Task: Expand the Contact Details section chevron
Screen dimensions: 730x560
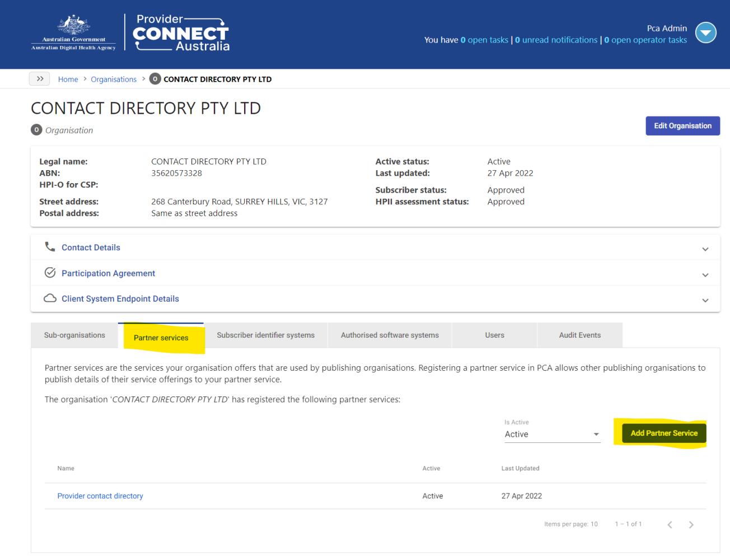Action: pyautogui.click(x=705, y=248)
